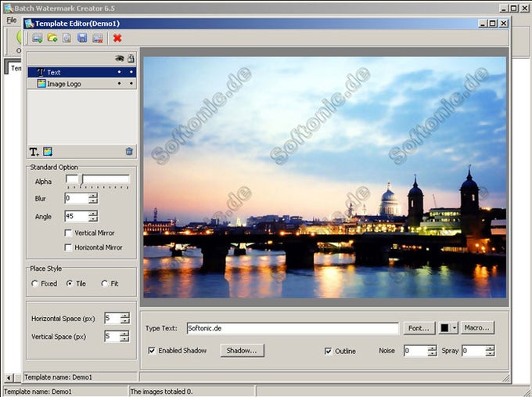
Task: Decrease Noise value with down arrow
Action: click(x=432, y=353)
